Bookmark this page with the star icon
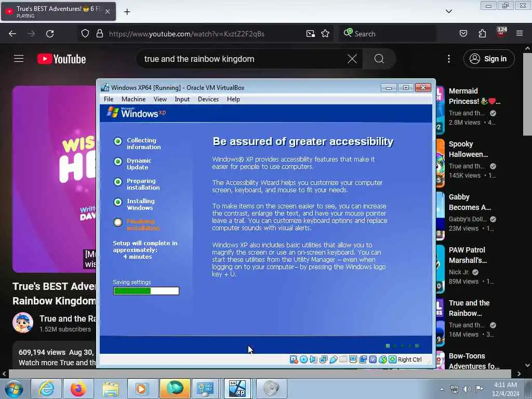 [x=325, y=34]
